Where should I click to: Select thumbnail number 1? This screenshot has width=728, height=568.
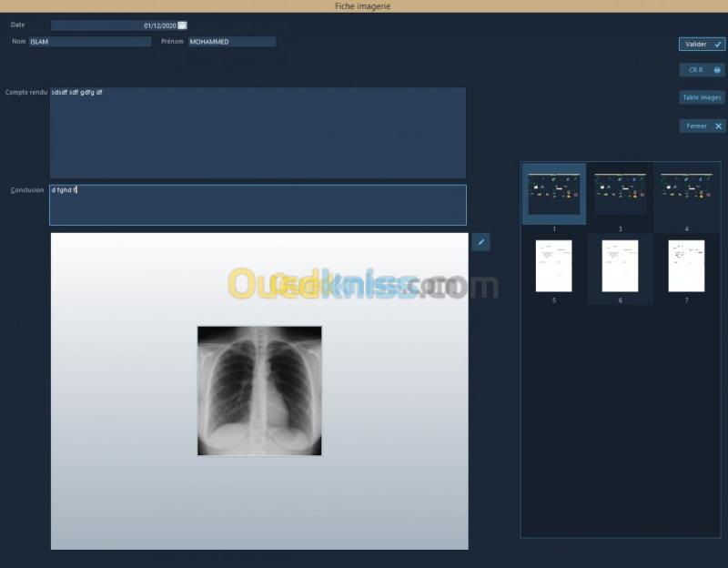(x=554, y=194)
